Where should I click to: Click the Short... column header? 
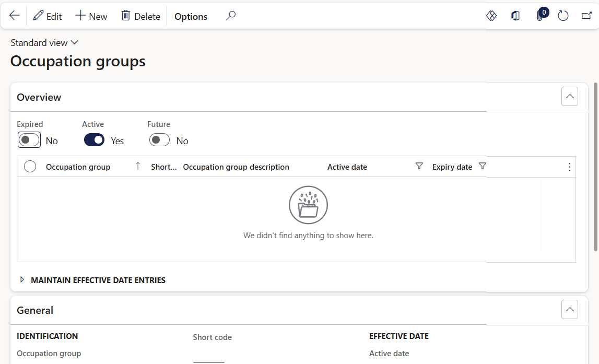[163, 167]
